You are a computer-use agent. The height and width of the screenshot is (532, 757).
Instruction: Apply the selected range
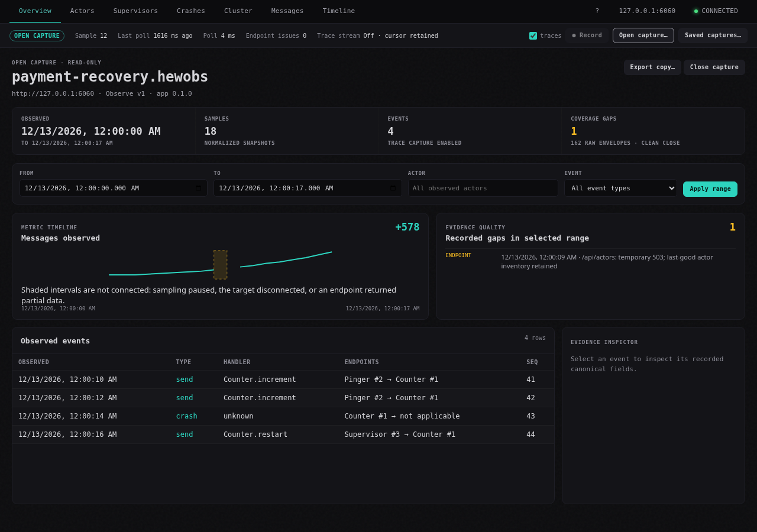click(710, 189)
